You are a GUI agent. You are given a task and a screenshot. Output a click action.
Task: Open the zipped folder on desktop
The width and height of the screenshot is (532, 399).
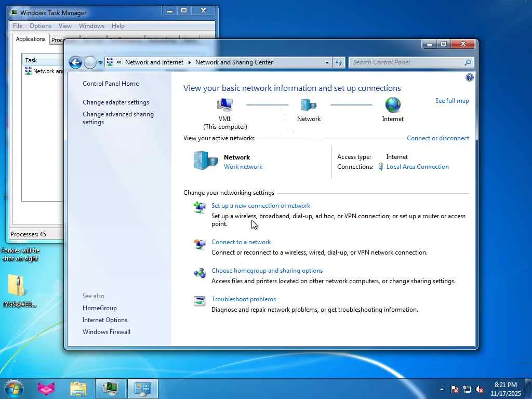(16, 285)
